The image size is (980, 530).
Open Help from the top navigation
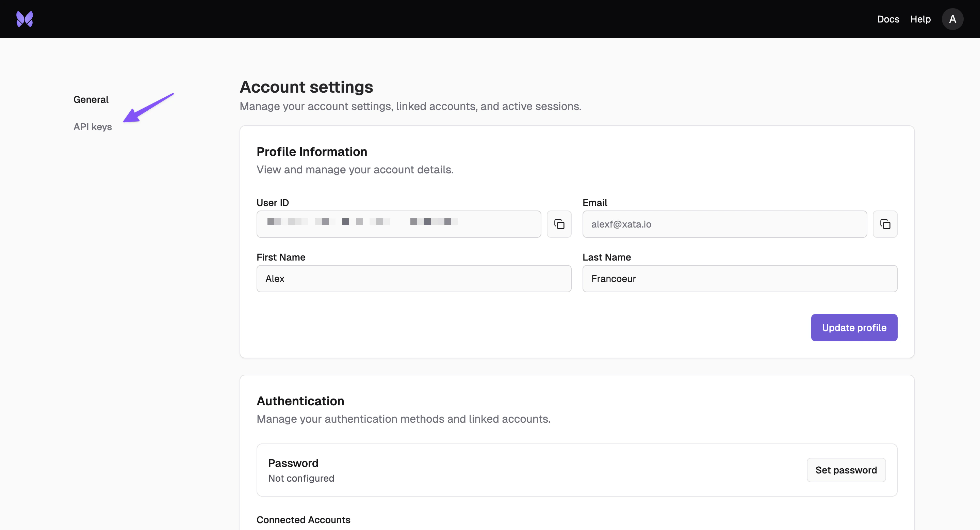click(920, 19)
